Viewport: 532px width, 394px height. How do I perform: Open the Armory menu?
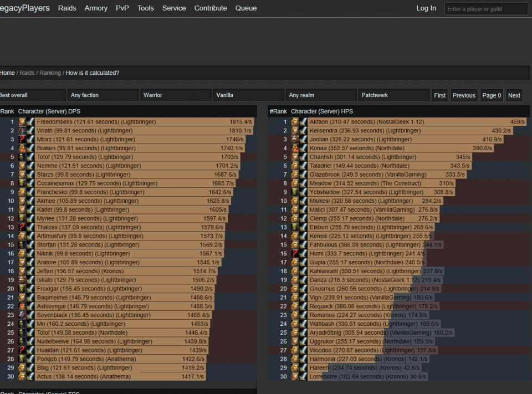96,8
